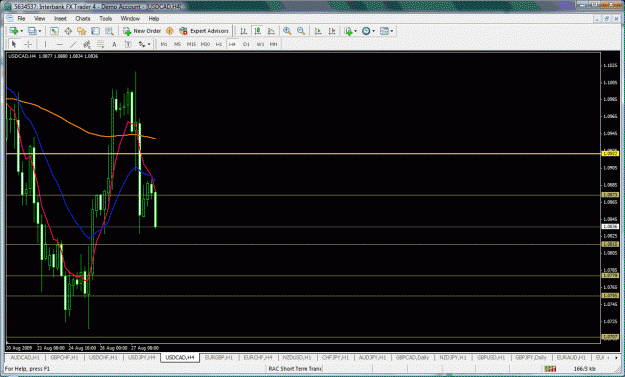
Task: Select the Trendline drawing tool
Action: coord(73,44)
